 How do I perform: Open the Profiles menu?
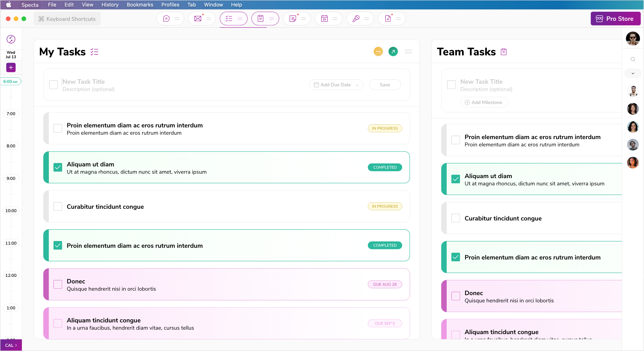click(170, 5)
